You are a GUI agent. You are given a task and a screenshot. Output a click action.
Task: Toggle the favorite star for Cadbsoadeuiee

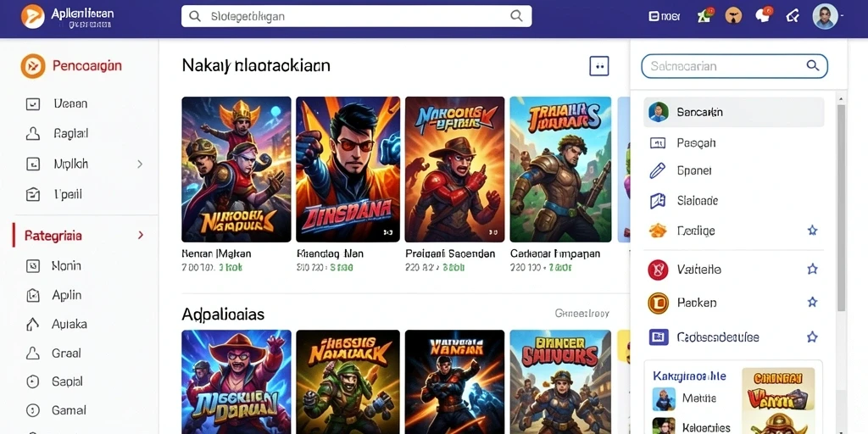pos(812,337)
